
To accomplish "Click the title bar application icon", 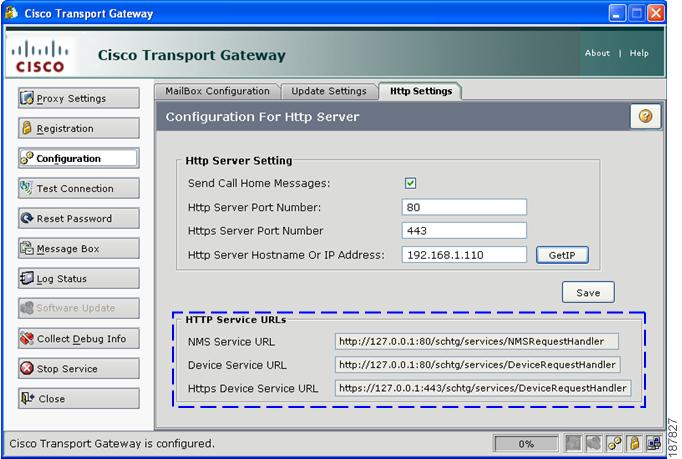I will (12, 13).
